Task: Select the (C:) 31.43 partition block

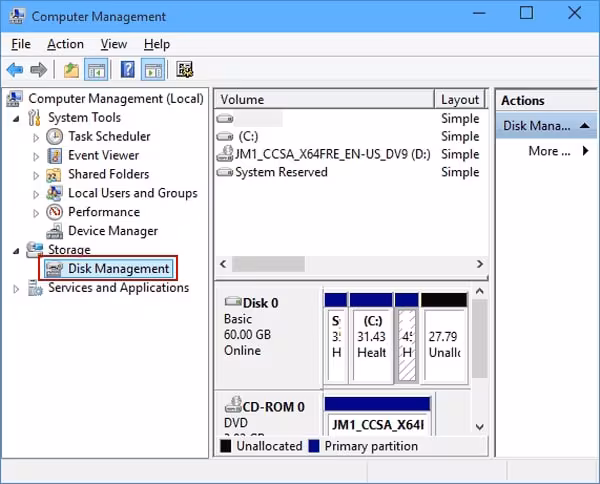Action: (371, 338)
